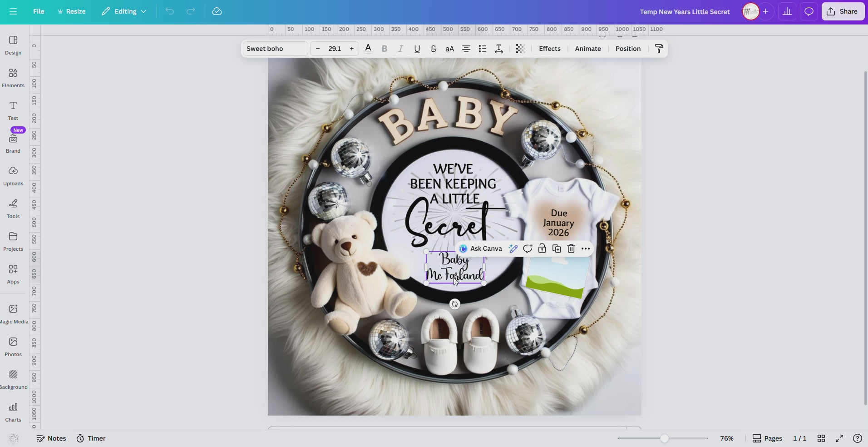Open the File menu

click(x=39, y=11)
